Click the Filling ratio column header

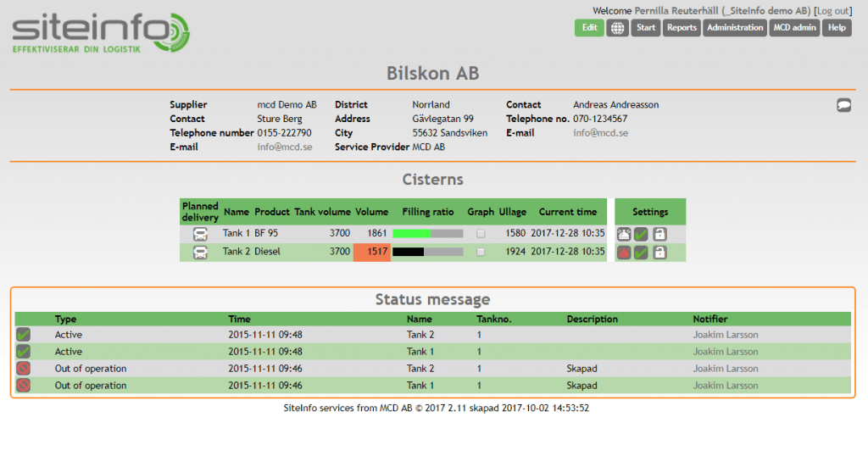(x=428, y=212)
